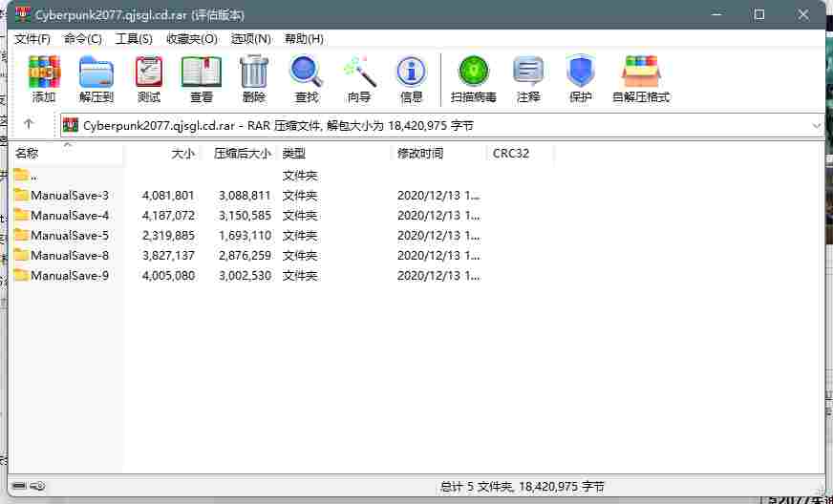
Task: Select the ManualSave-9 name text
Action: tap(70, 276)
